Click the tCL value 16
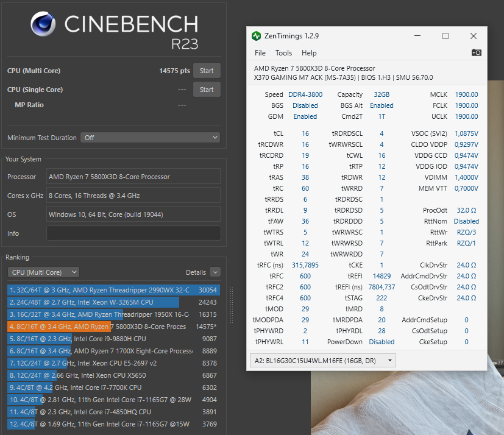Viewport: 504px width, 435px height. tap(305, 133)
